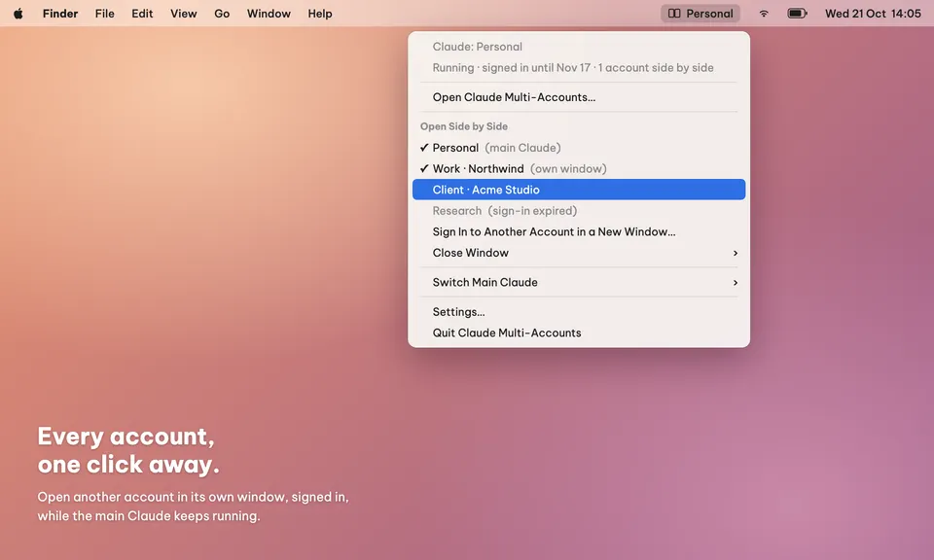This screenshot has height=560, width=934.
Task: Toggle the checked Personal (main Claude) account
Action: pyautogui.click(x=579, y=148)
